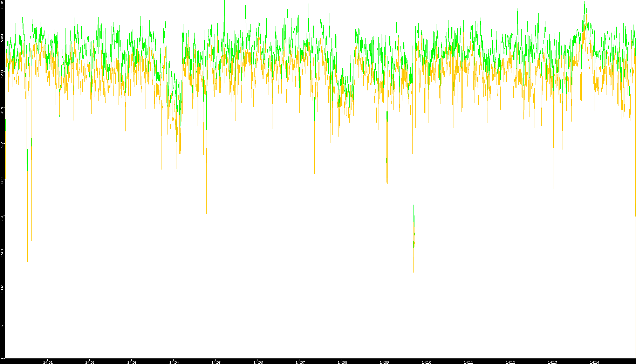Click the 6538 value on the vertical axis
636x364 pixels.
coord(2,4)
